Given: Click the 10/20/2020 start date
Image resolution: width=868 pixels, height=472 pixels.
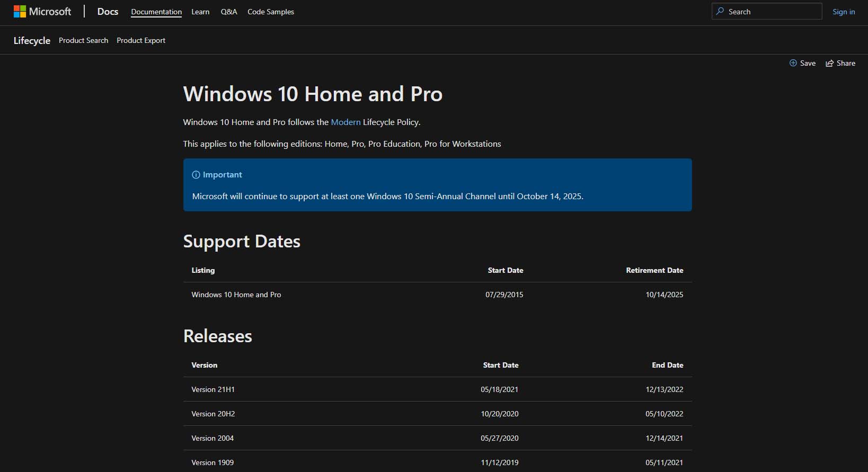Looking at the screenshot, I should point(500,414).
